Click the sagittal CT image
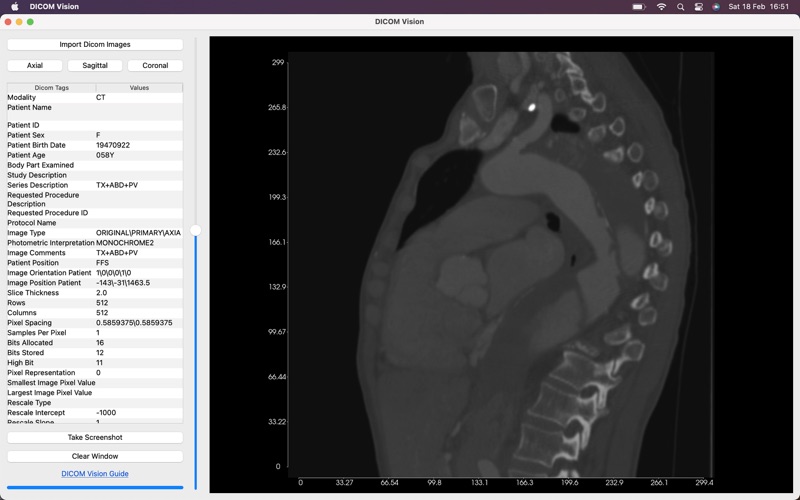 (x=502, y=264)
